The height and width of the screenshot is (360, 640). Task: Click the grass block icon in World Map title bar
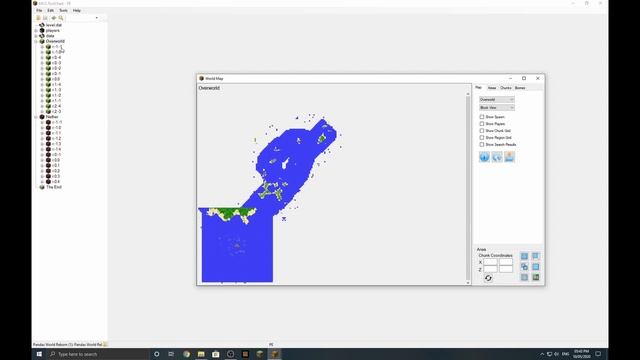(201, 78)
